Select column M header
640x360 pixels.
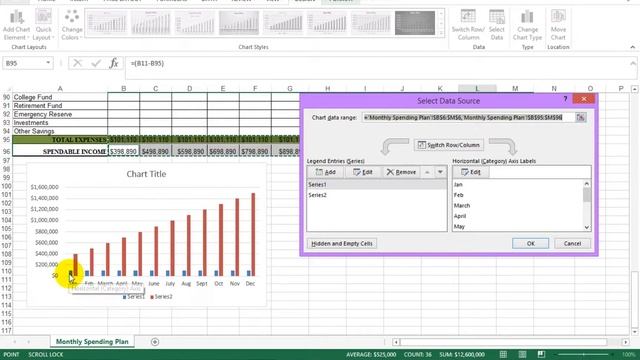tap(515, 89)
